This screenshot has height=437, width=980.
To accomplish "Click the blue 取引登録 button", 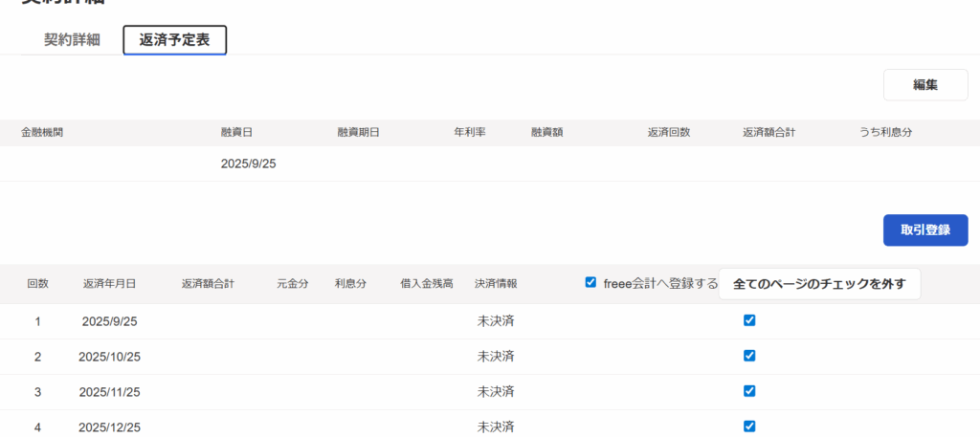I will [925, 230].
